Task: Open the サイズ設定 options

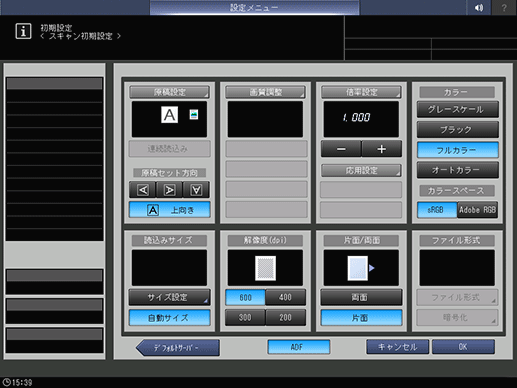Action: (x=170, y=297)
